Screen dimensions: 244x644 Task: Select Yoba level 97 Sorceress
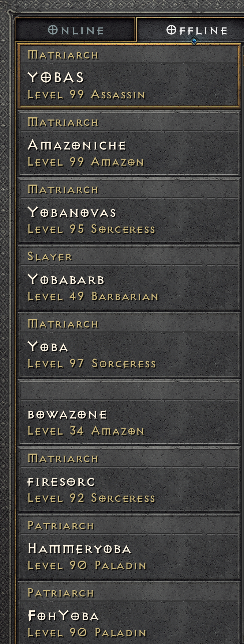[129, 345]
